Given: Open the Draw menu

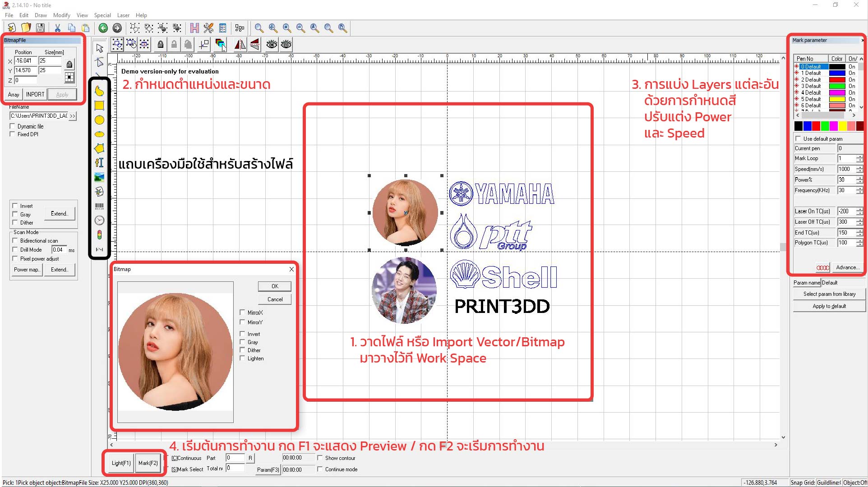Looking at the screenshot, I should point(41,15).
